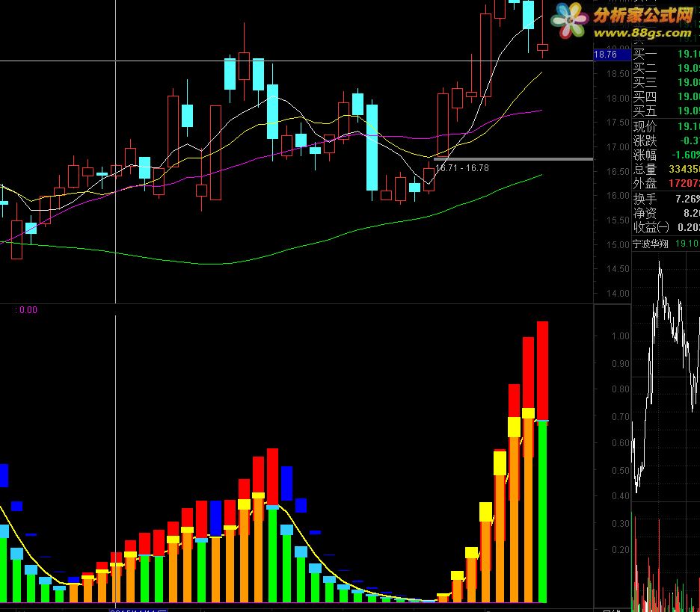Click the 7.26% turnover value

click(687, 199)
